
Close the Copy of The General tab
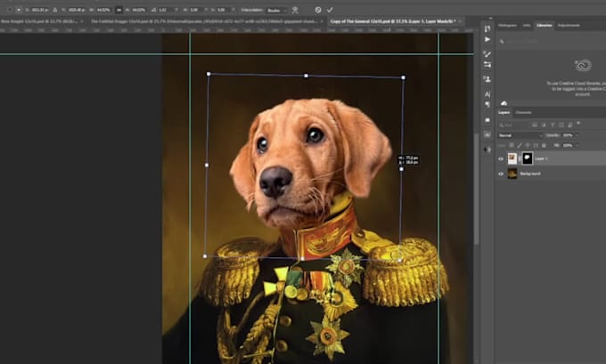(x=461, y=21)
